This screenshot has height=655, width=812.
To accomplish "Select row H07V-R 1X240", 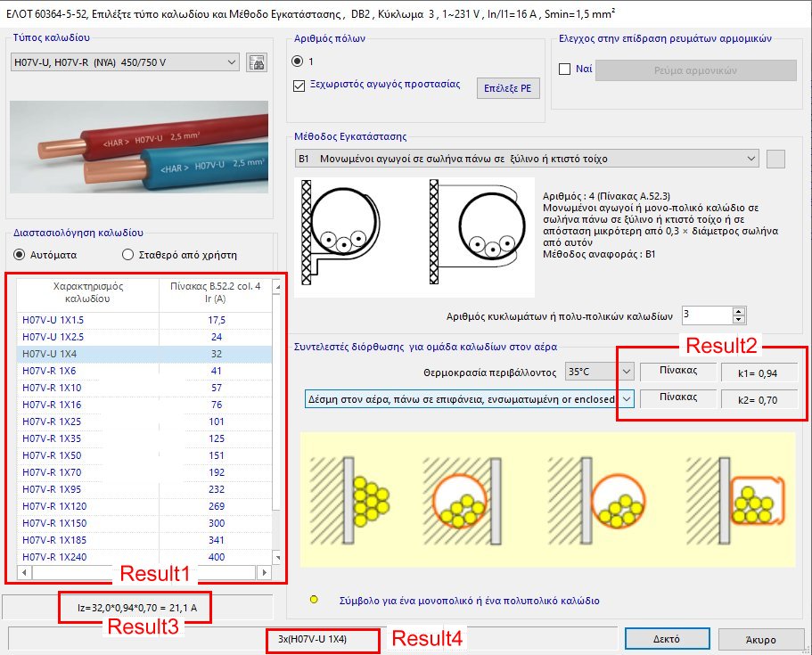I will 144,557.
